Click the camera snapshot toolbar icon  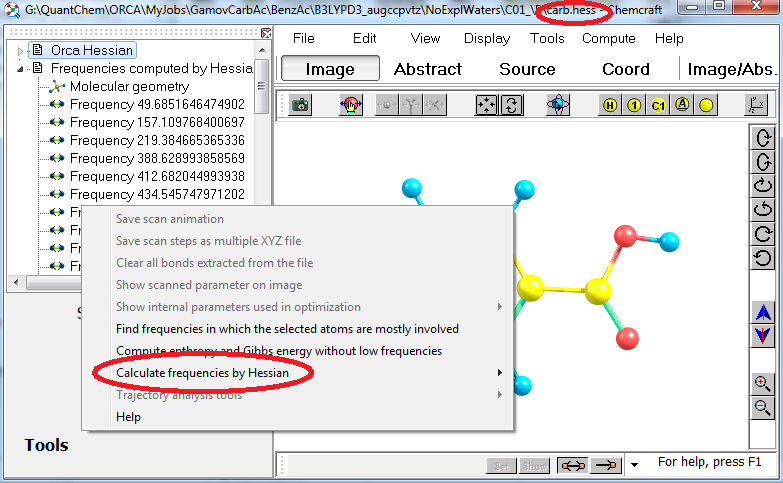300,105
